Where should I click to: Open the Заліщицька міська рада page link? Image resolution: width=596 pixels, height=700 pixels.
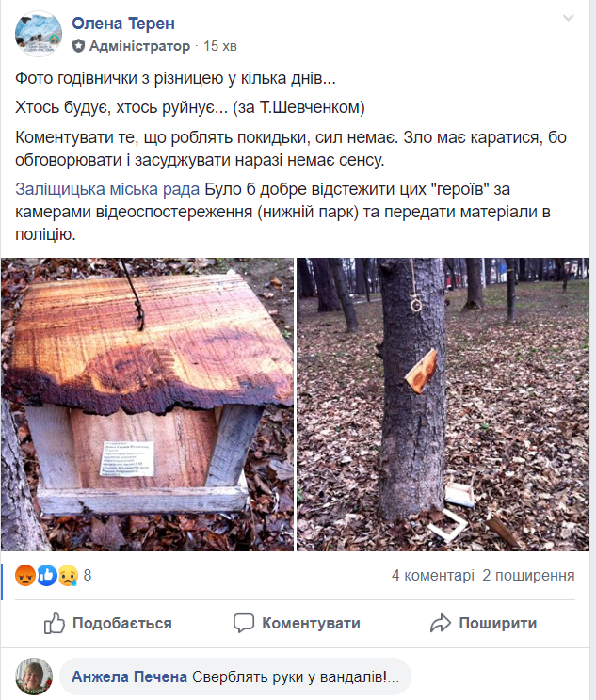click(107, 189)
